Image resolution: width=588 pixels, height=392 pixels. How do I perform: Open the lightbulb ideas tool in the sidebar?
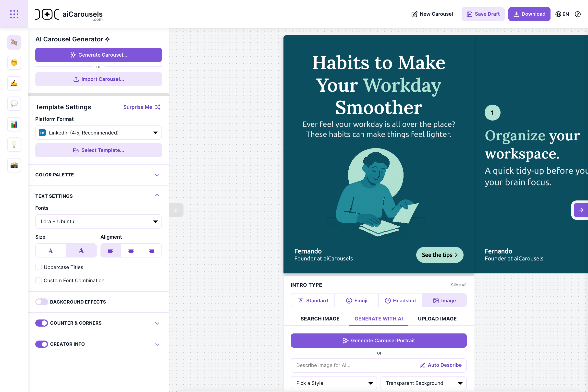[14, 145]
